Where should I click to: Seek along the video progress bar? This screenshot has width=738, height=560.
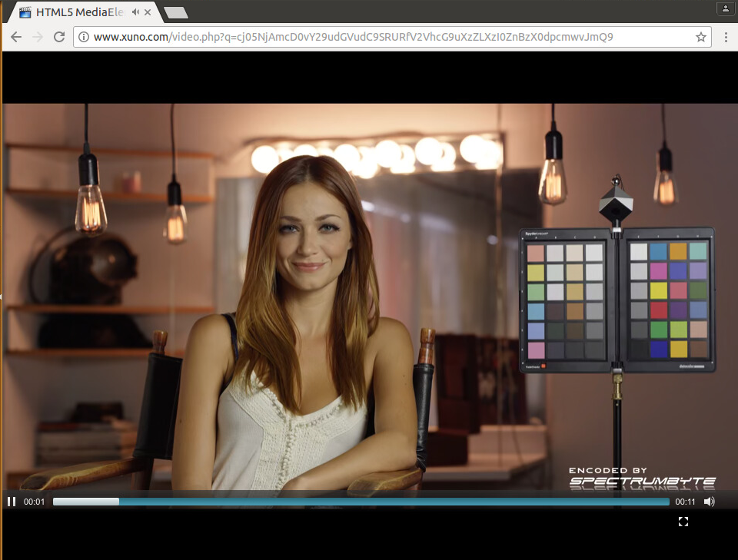pos(361,502)
